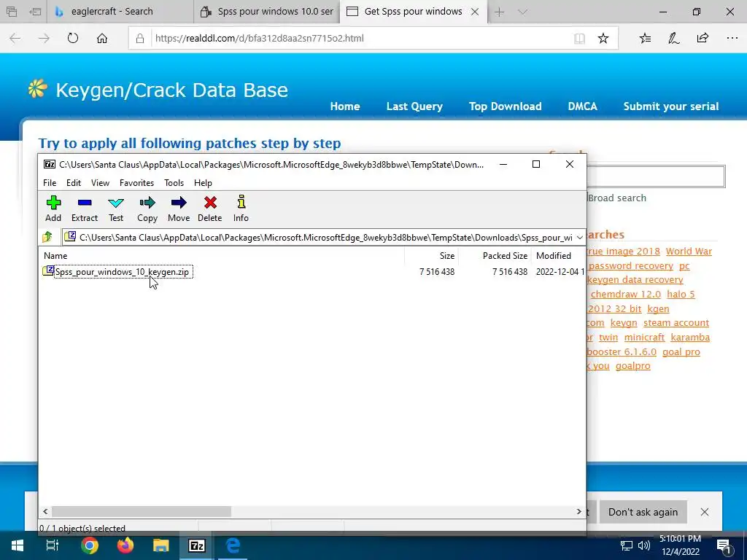The width and height of the screenshot is (747, 560).
Task: Click the Edge address bar URL
Action: (x=259, y=38)
